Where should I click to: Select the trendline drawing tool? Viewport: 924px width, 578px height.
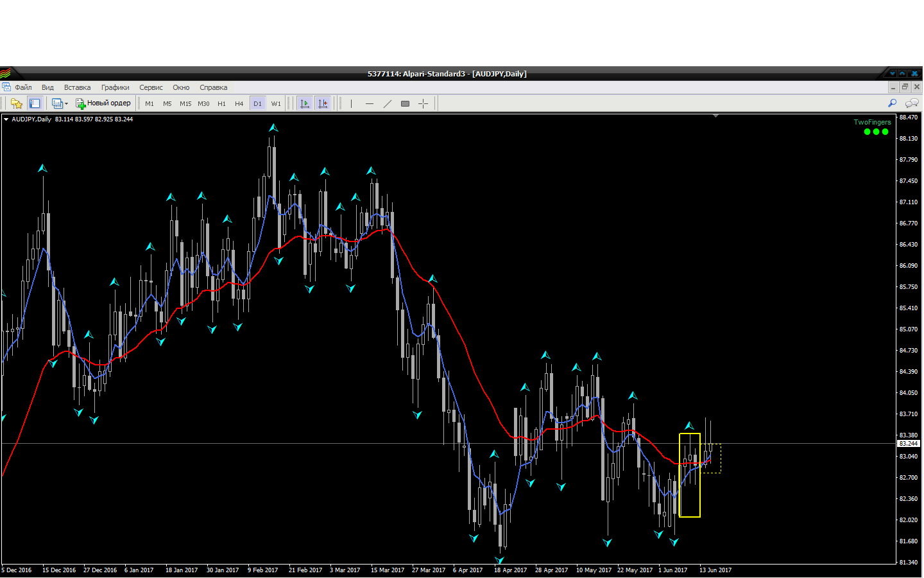pos(388,103)
